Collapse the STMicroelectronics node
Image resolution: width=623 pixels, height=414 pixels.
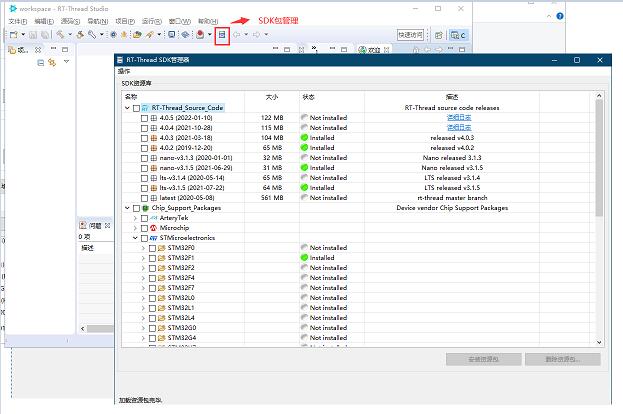[135, 238]
